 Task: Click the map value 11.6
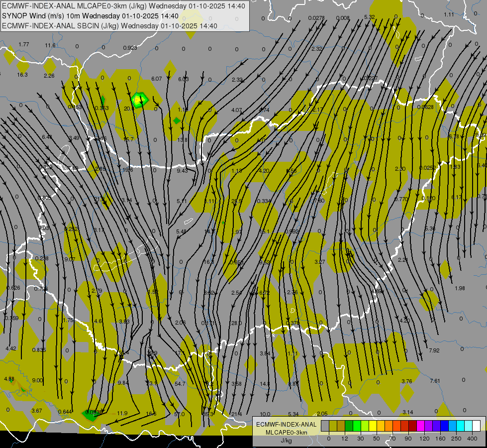click(50, 45)
